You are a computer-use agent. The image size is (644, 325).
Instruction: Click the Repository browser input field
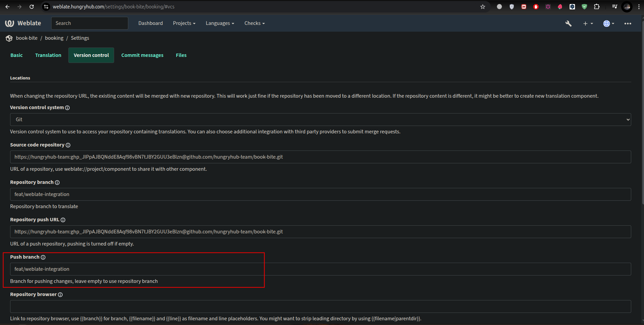pos(320,306)
